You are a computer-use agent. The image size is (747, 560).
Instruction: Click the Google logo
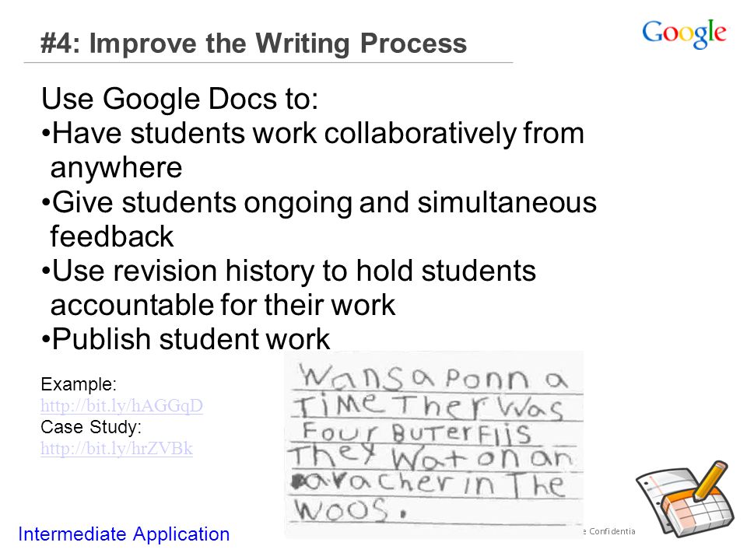pyautogui.click(x=684, y=33)
